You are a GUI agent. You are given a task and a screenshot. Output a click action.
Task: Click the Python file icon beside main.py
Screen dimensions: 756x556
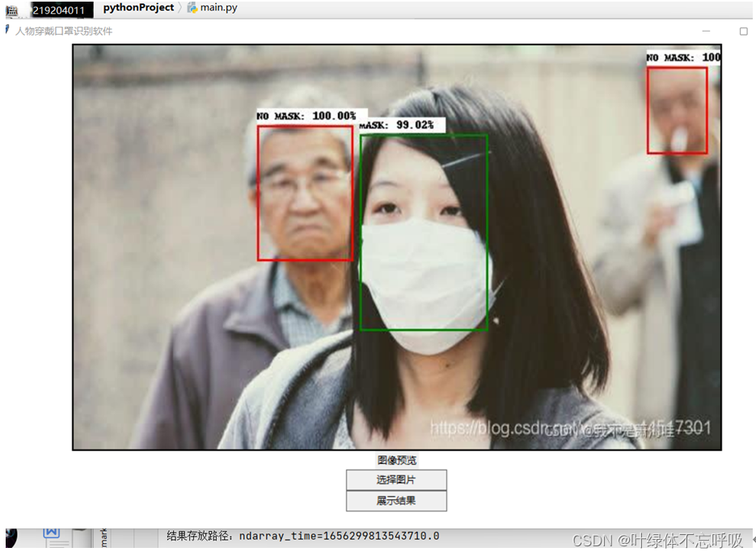192,9
